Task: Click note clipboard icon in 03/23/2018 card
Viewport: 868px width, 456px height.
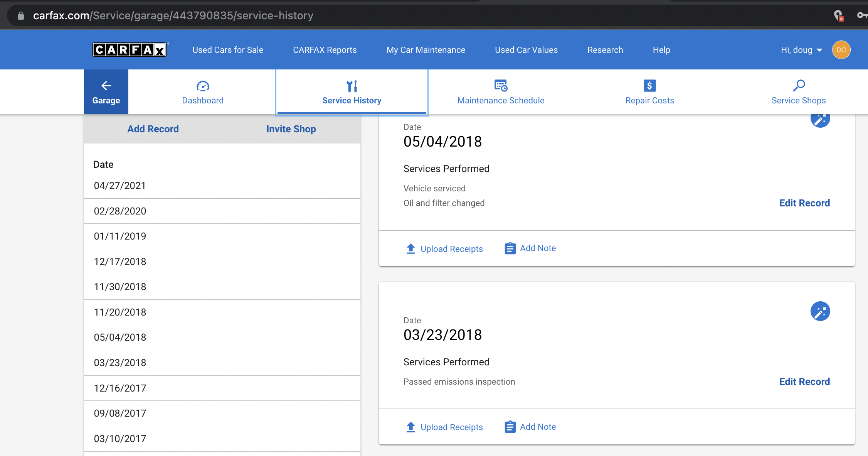Action: point(510,427)
